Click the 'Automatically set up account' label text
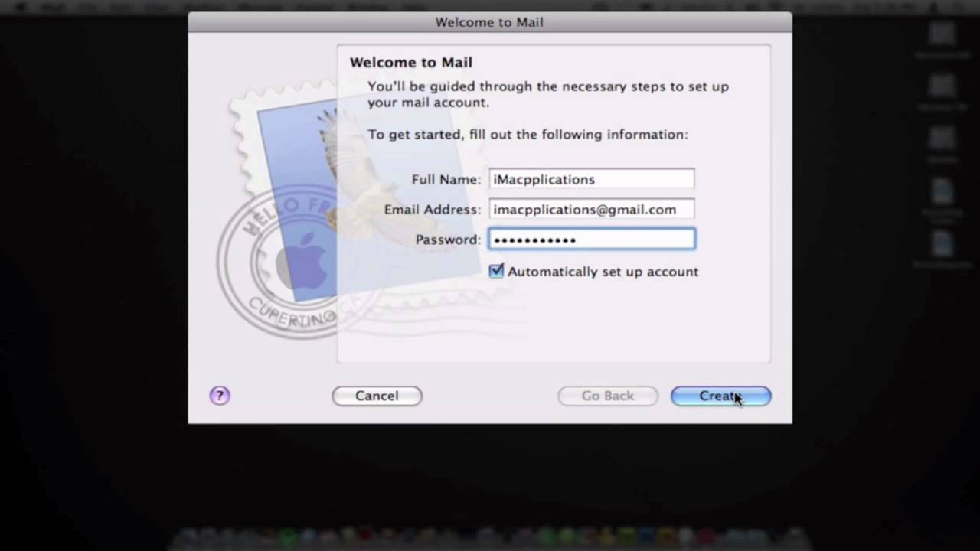Screen dimensions: 980x551 603,272
